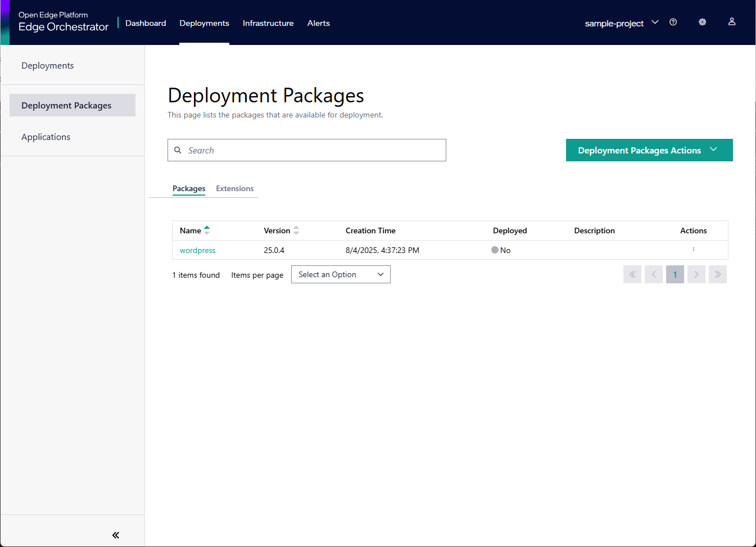The height and width of the screenshot is (547, 756).
Task: Go to the previous page
Action: coord(654,274)
